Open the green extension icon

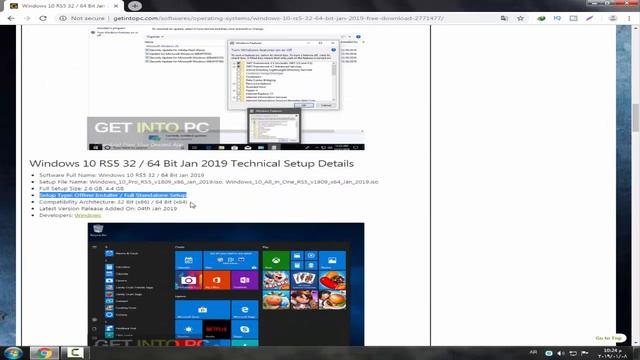coord(541,18)
